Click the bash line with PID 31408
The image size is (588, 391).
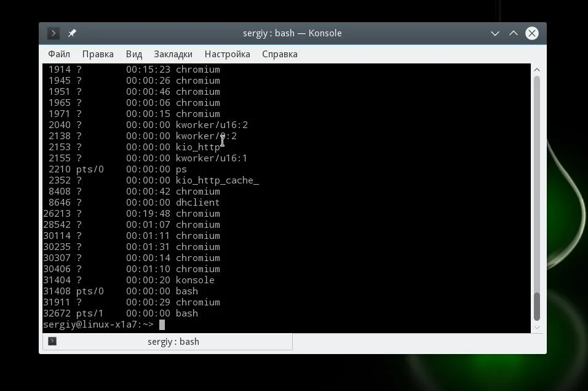pyautogui.click(x=121, y=291)
